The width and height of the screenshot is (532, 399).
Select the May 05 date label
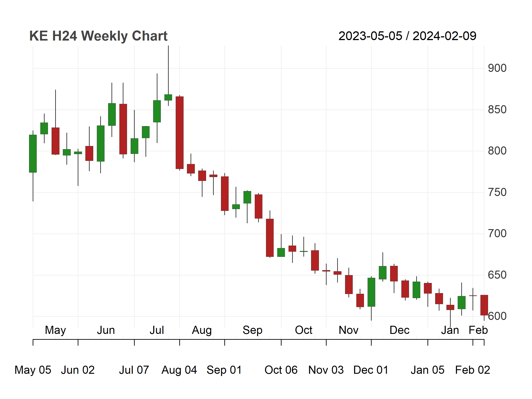tap(33, 370)
